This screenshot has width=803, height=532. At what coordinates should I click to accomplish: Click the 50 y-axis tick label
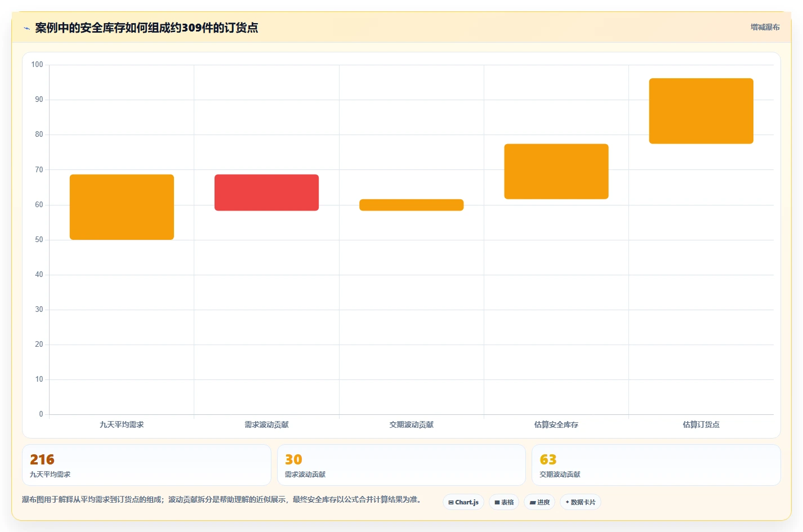click(39, 240)
